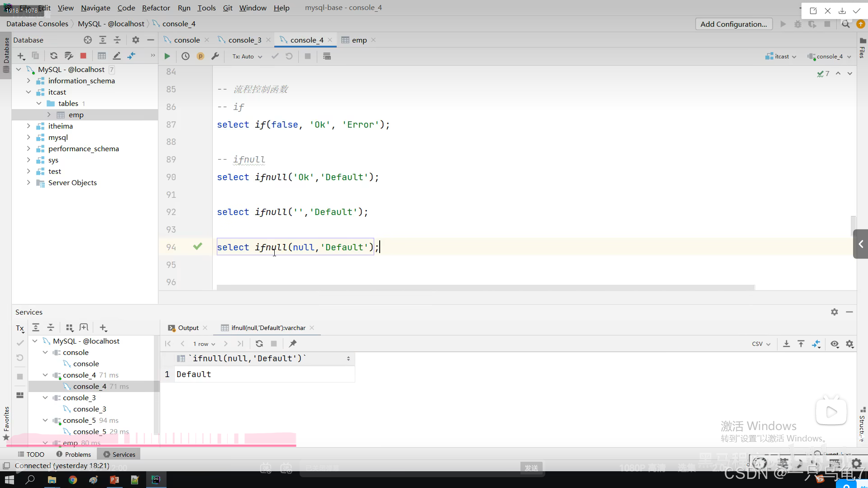Open the itcast schema selector dropdown
This screenshot has height=488, width=868.
tap(781, 57)
